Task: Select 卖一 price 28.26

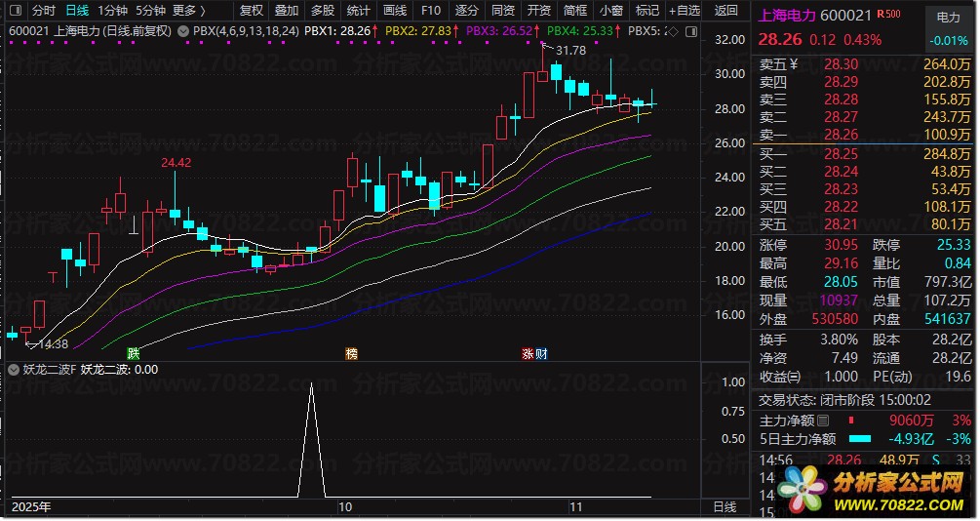Action: pos(841,135)
